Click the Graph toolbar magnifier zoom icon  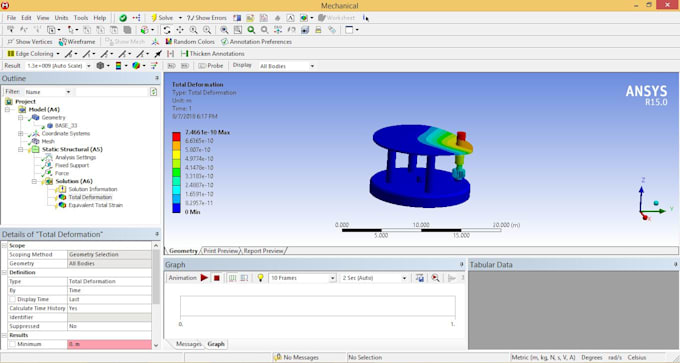(x=435, y=278)
